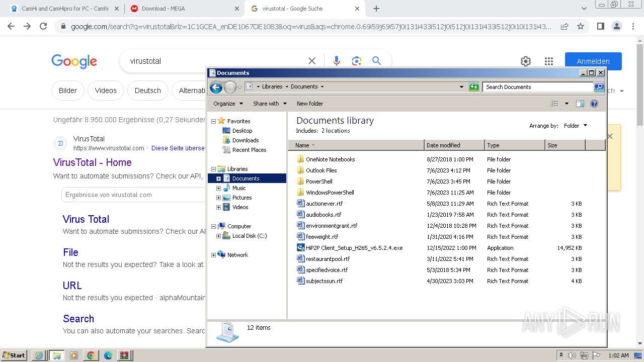Select subjectssun.rtf file

[324, 281]
